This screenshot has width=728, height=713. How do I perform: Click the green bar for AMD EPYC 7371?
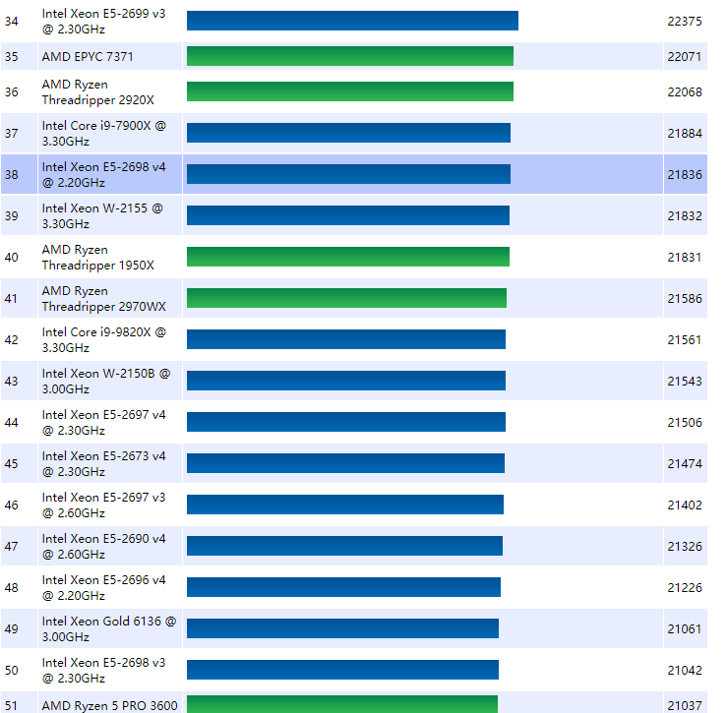(x=349, y=56)
